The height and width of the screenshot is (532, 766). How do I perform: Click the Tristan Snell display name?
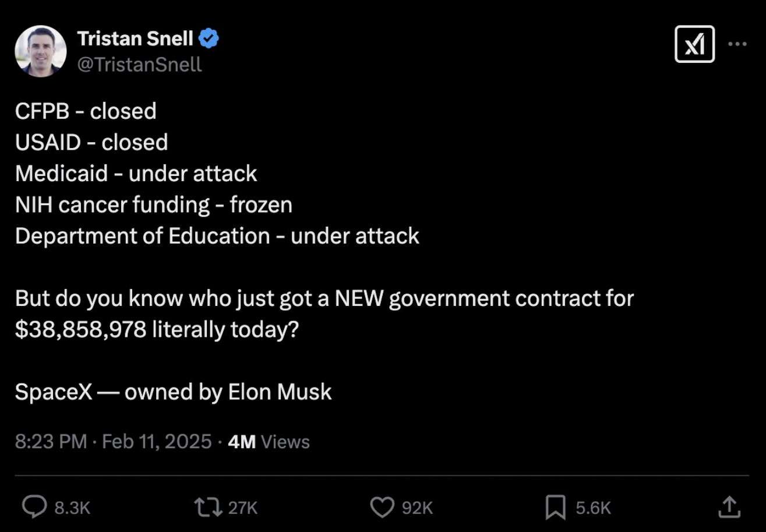[x=135, y=39]
